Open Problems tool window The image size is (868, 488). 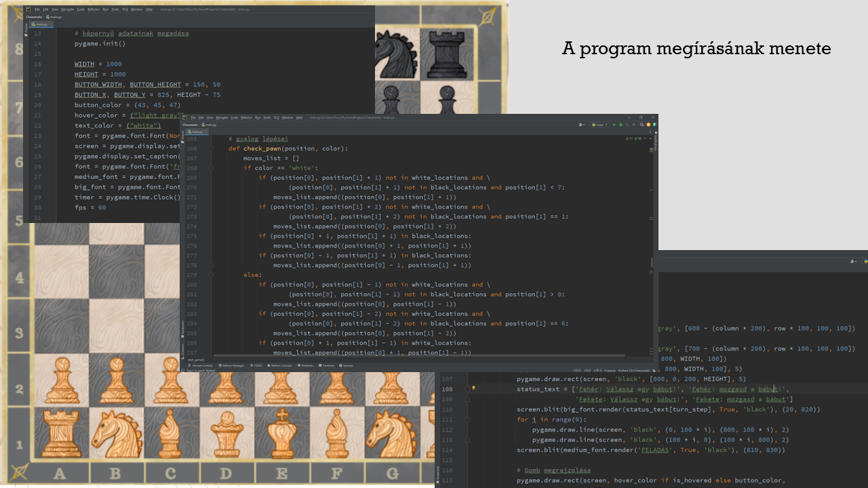tap(305, 365)
